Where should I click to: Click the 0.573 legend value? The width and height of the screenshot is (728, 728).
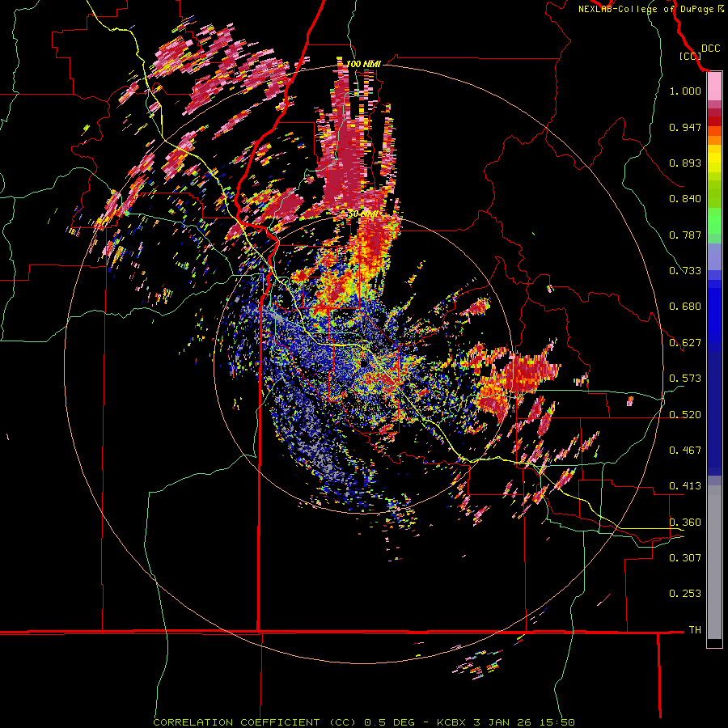coord(685,379)
